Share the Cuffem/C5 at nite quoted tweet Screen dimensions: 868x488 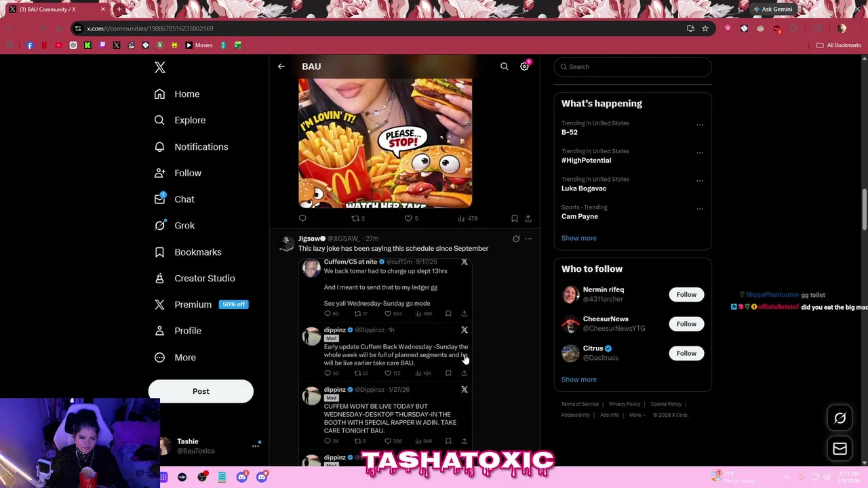465,314
